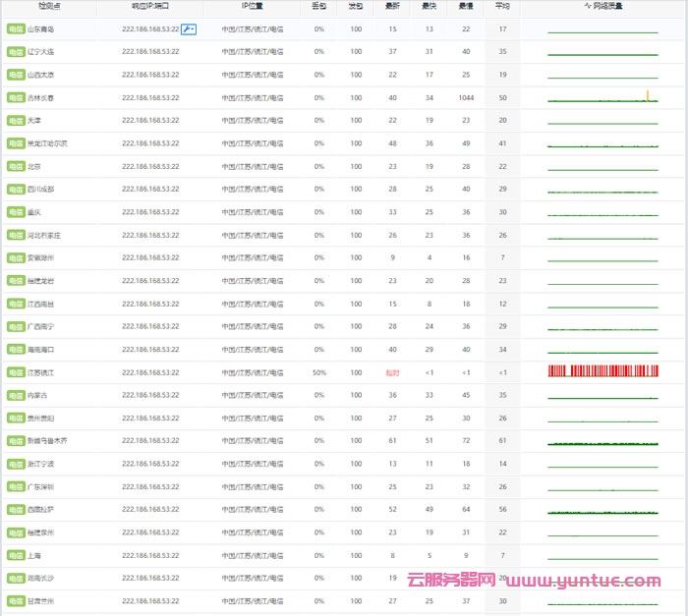The height and width of the screenshot is (616, 688).
Task: Open the 新疆乌鲁木齐 monitoring node link
Action: pyautogui.click(x=47, y=441)
